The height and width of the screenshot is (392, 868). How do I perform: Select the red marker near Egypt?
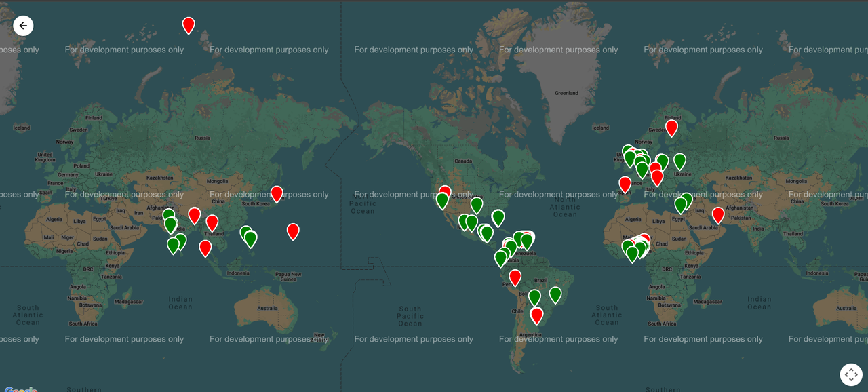718,214
